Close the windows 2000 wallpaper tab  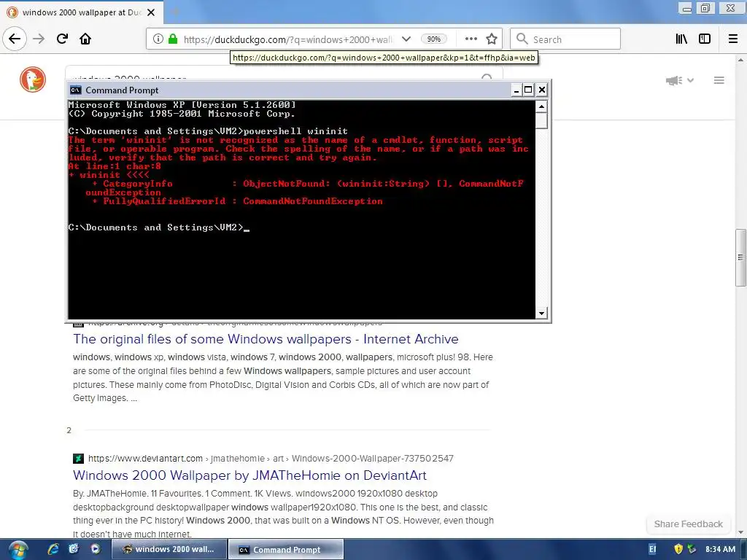[151, 12]
